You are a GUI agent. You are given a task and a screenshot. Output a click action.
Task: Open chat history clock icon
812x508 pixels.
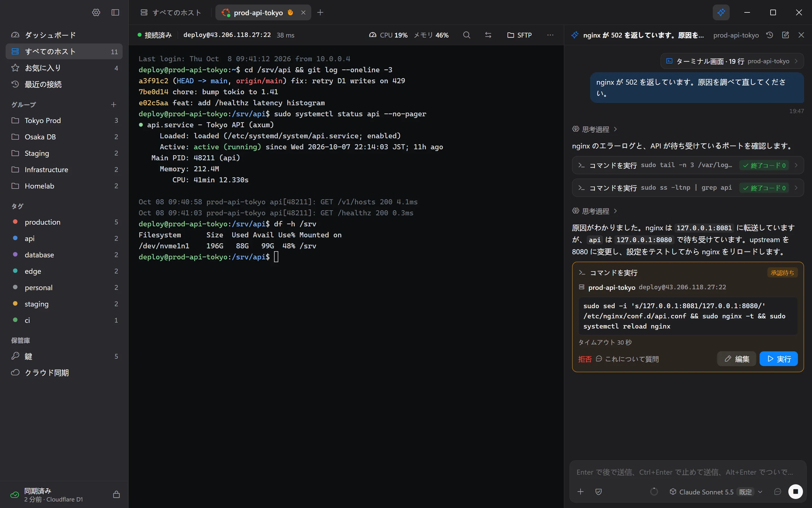769,35
